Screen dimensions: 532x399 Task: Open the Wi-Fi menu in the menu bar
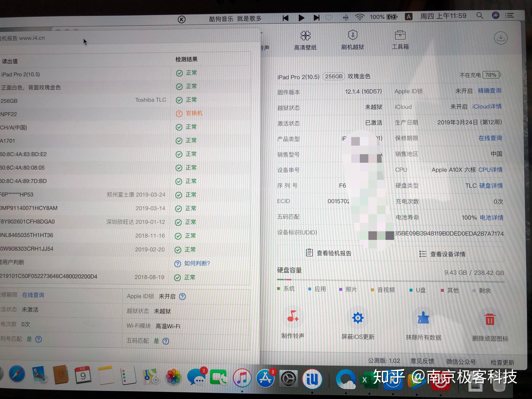tap(360, 17)
